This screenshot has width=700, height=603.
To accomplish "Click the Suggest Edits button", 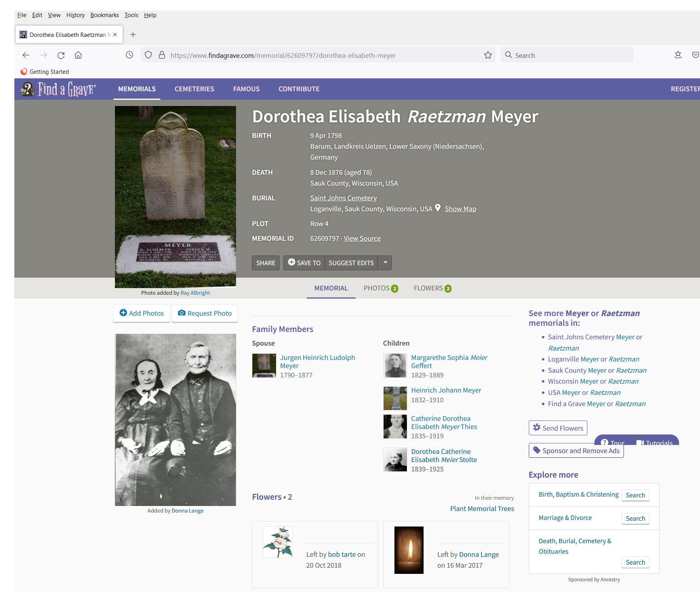I will pyautogui.click(x=351, y=263).
